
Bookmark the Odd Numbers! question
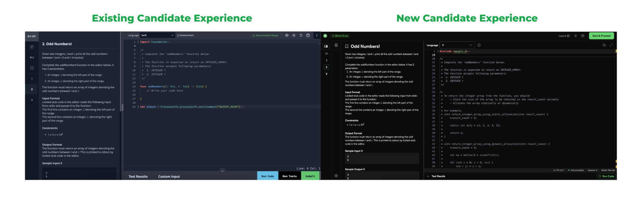coord(347,46)
